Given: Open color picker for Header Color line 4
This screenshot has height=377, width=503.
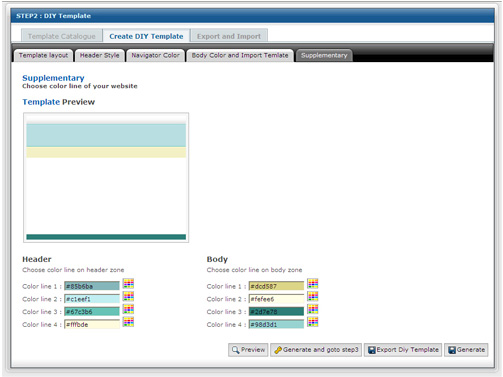Looking at the screenshot, I should pos(128,322).
